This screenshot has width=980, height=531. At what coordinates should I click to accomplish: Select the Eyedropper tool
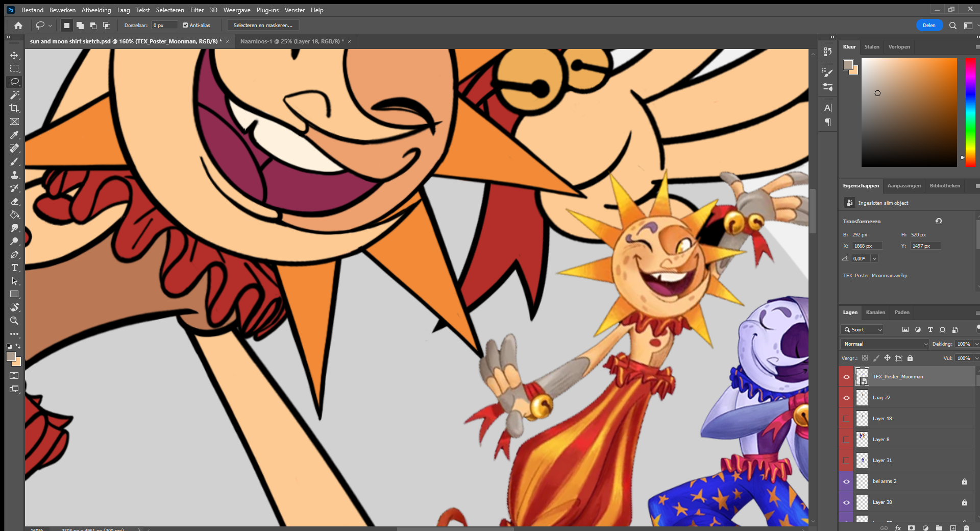[14, 135]
